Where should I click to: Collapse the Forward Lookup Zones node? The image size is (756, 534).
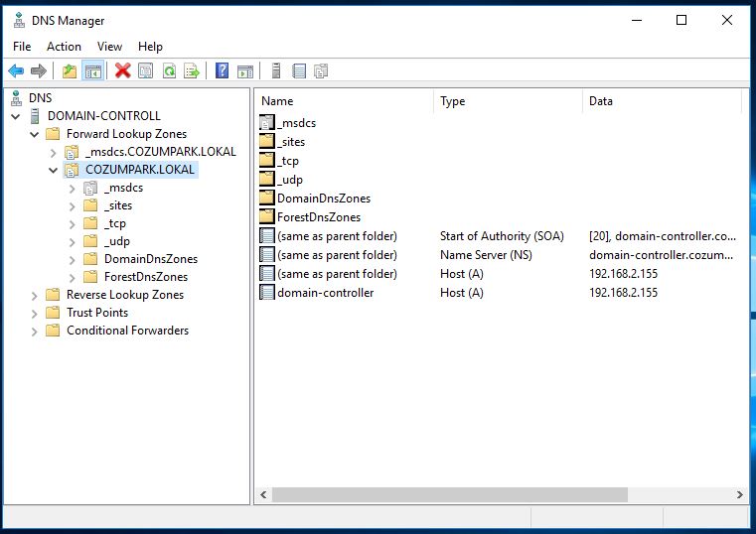pos(35,134)
